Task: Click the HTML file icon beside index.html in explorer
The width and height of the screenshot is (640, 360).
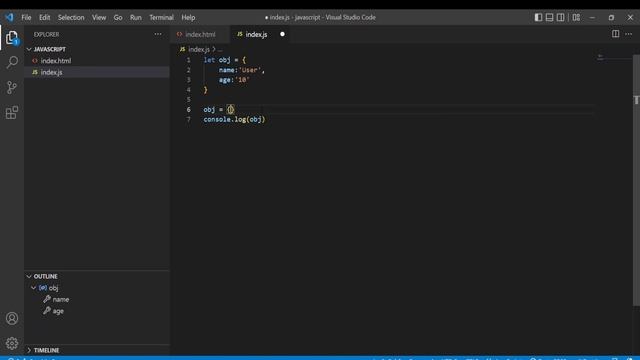Action: pos(35,61)
